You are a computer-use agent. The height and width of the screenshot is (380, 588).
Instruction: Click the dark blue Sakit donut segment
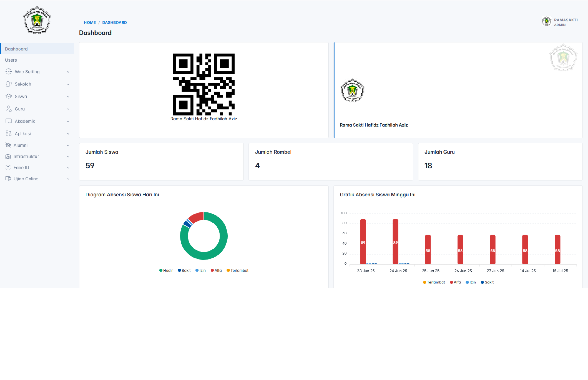[187, 224]
